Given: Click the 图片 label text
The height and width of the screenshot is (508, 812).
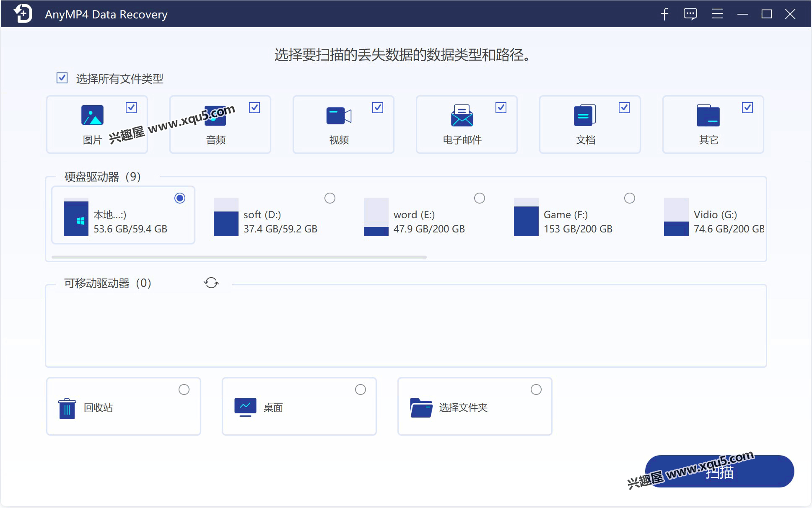Looking at the screenshot, I should tap(93, 140).
